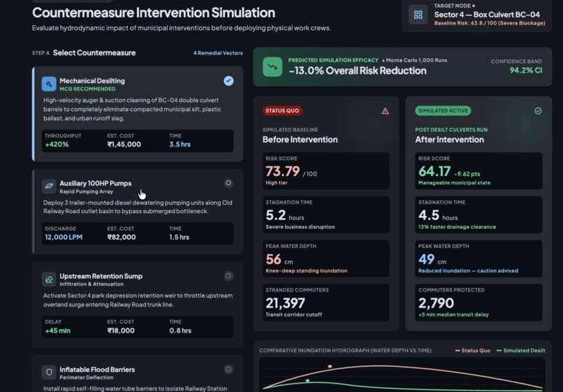The width and height of the screenshot is (563, 392).
Task: Deselect the Mechanical Desilting checked radio
Action: point(228,81)
